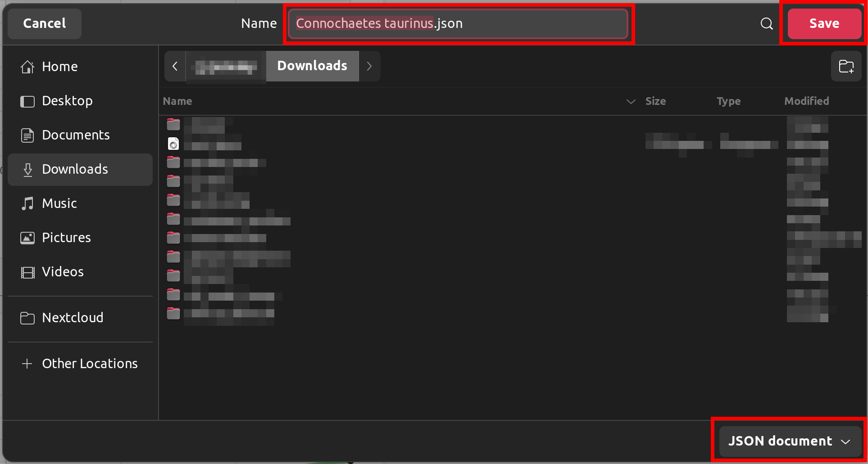The width and height of the screenshot is (868, 464).
Task: Click the Documents page icon
Action: [27, 135]
